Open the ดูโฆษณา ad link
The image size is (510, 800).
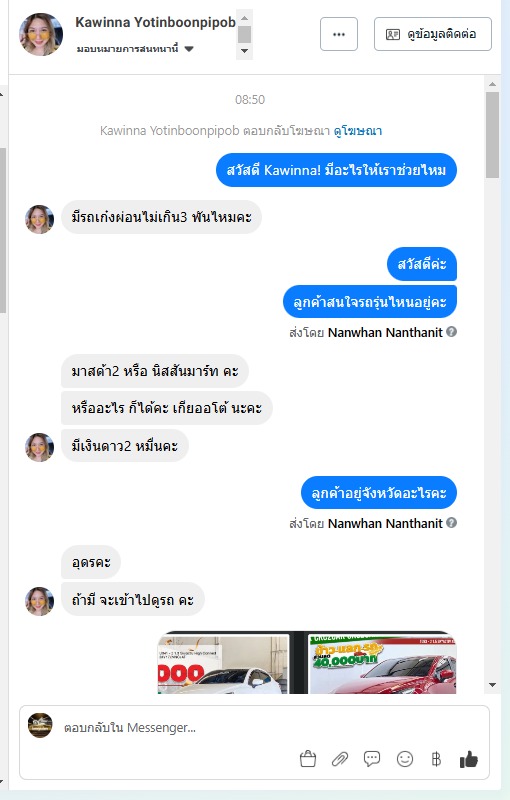point(358,131)
